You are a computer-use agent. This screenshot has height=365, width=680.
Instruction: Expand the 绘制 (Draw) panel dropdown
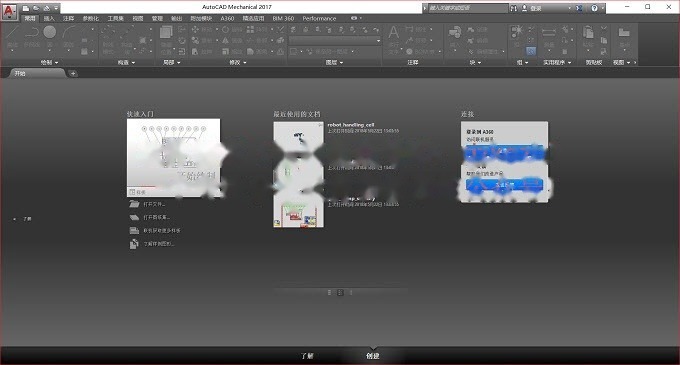click(x=49, y=62)
